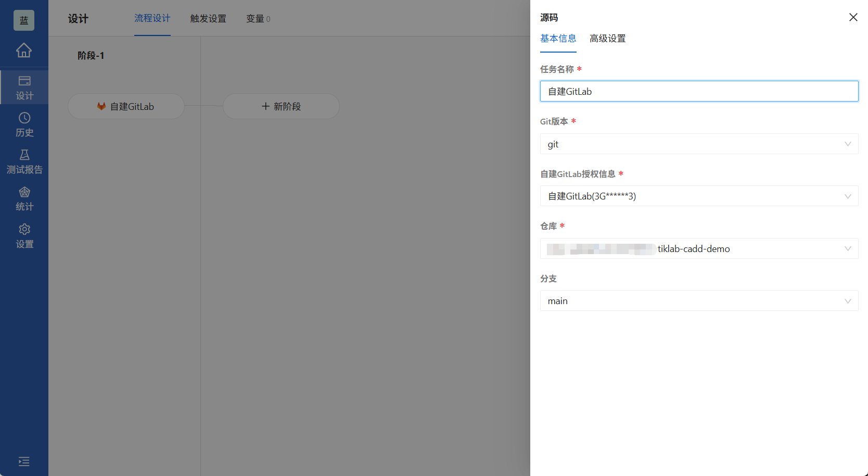Open the 历史 history panel icon

click(x=24, y=124)
